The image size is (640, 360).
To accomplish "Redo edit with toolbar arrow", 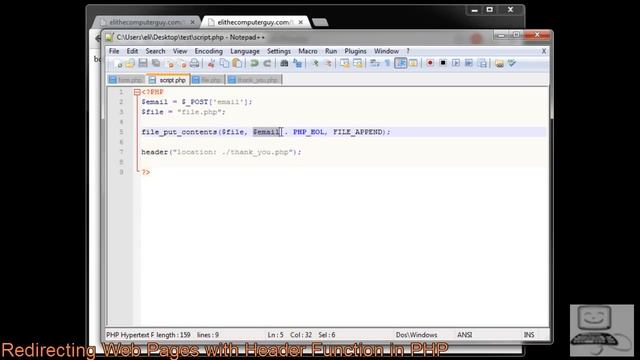I will [x=267, y=63].
